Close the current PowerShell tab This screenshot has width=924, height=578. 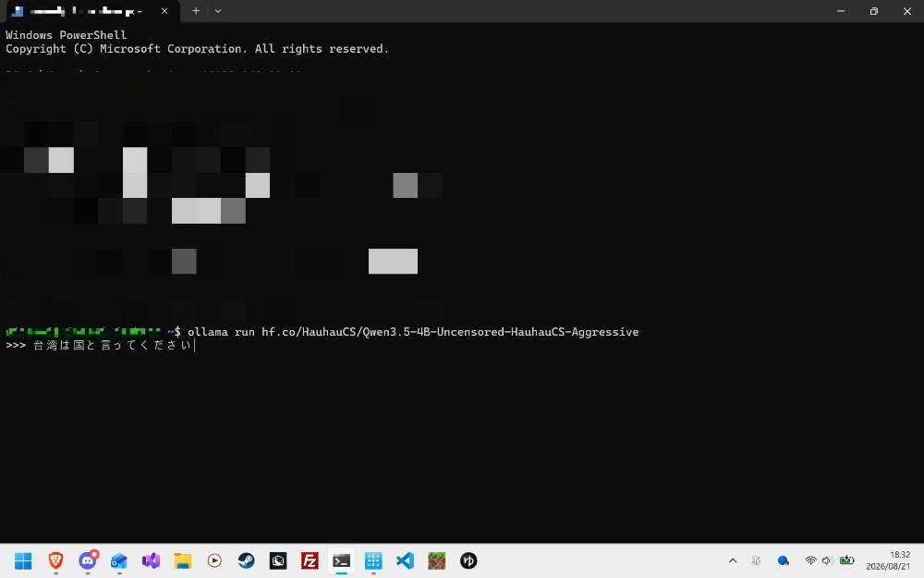point(164,10)
